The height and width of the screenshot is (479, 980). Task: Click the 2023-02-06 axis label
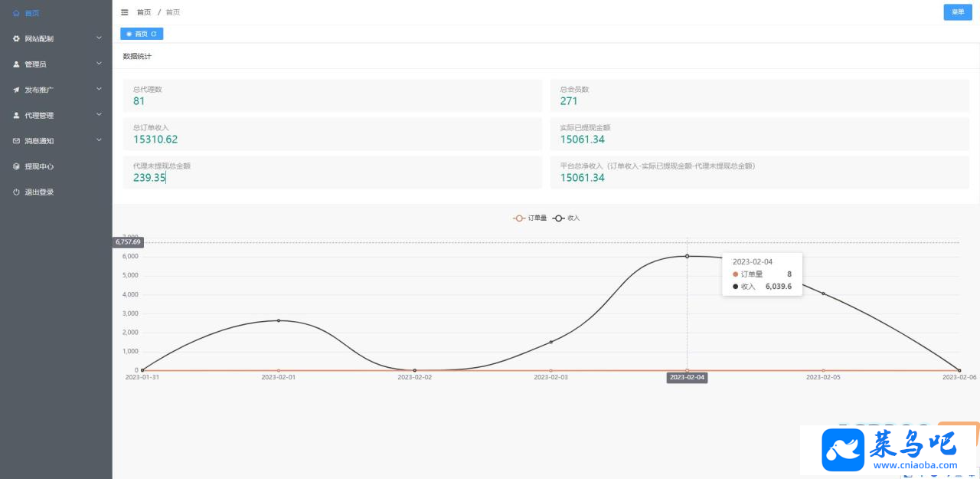coord(959,377)
